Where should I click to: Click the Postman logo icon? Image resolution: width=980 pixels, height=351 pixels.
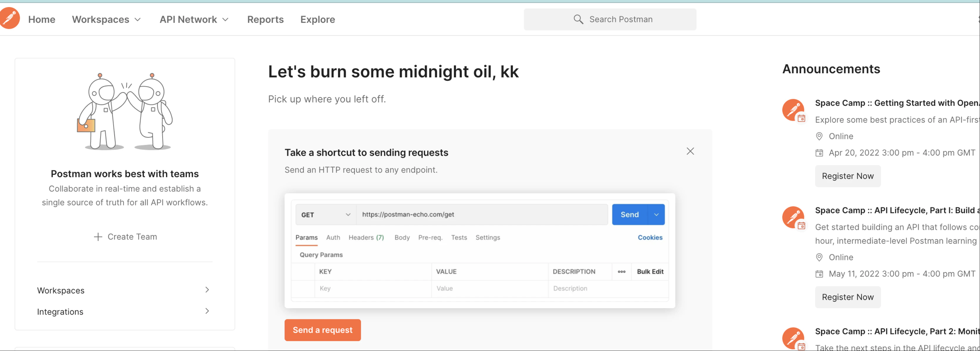9,18
